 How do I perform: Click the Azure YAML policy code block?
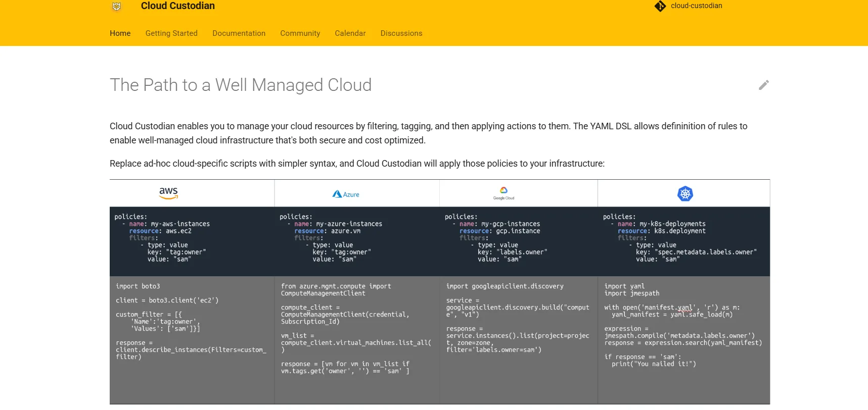[x=356, y=241]
